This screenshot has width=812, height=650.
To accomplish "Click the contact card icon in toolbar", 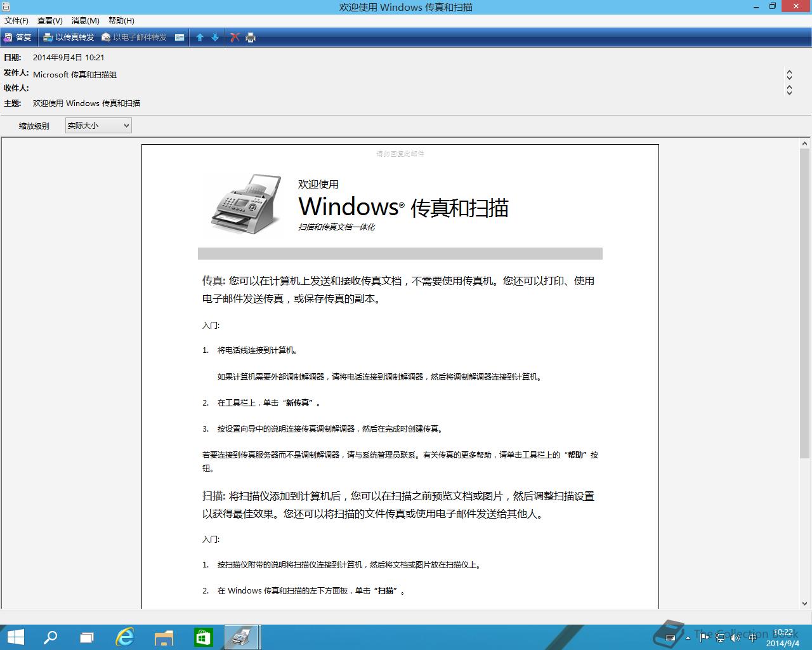I will [x=180, y=37].
